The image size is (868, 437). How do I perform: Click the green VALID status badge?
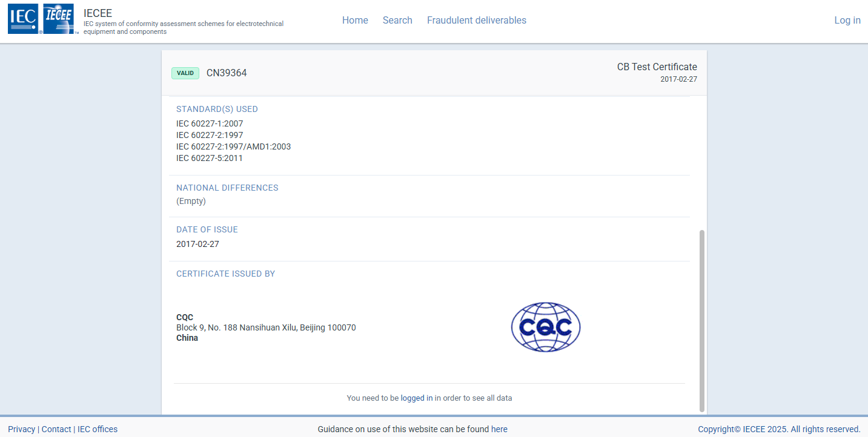185,73
